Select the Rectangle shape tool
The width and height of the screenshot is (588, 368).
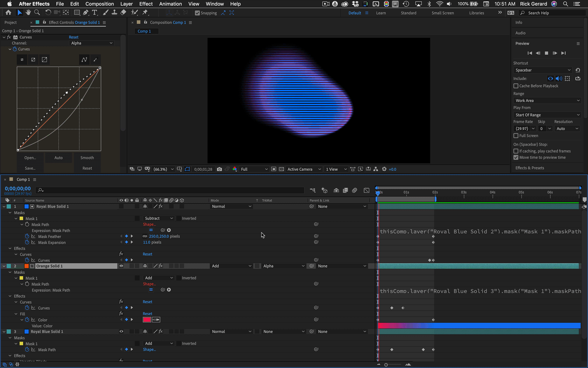tap(77, 13)
